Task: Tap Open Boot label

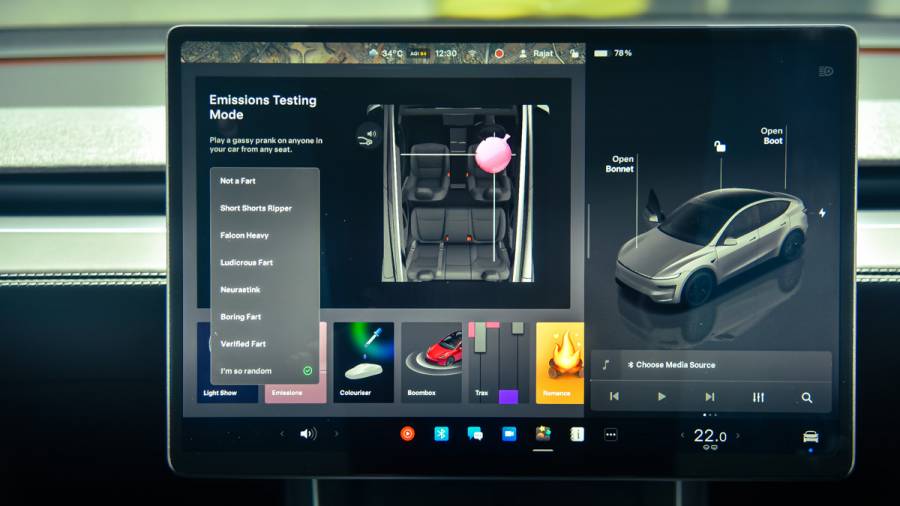Action: [772, 136]
